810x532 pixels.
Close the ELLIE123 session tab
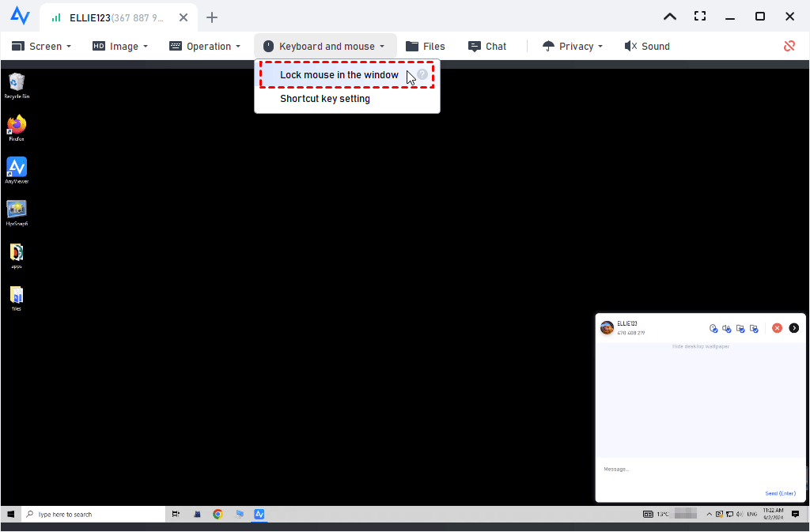(184, 17)
